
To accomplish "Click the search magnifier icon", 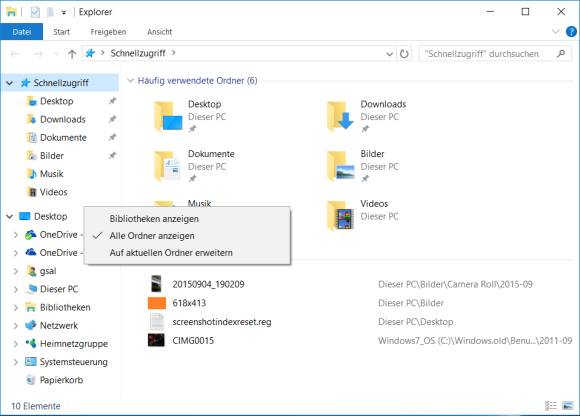I will 561,54.
